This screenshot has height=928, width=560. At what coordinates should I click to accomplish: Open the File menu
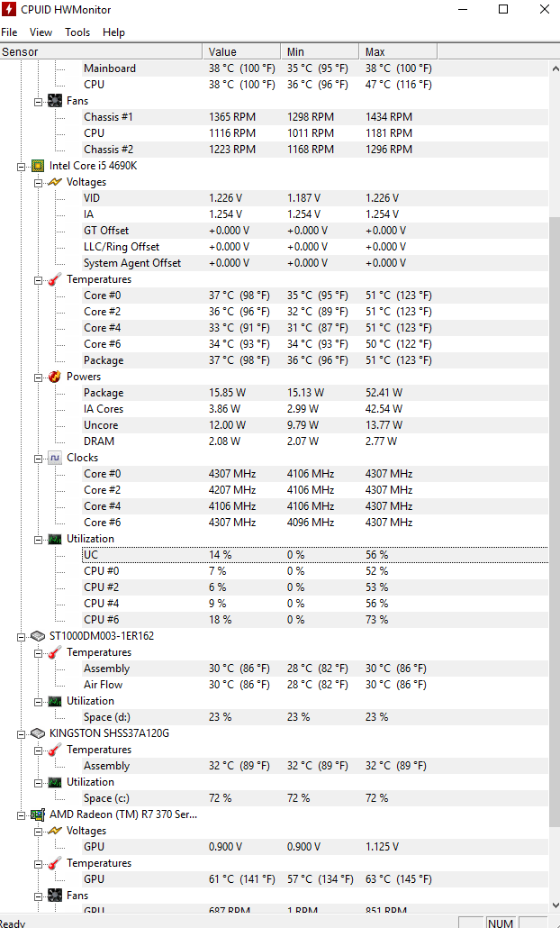(x=9, y=32)
